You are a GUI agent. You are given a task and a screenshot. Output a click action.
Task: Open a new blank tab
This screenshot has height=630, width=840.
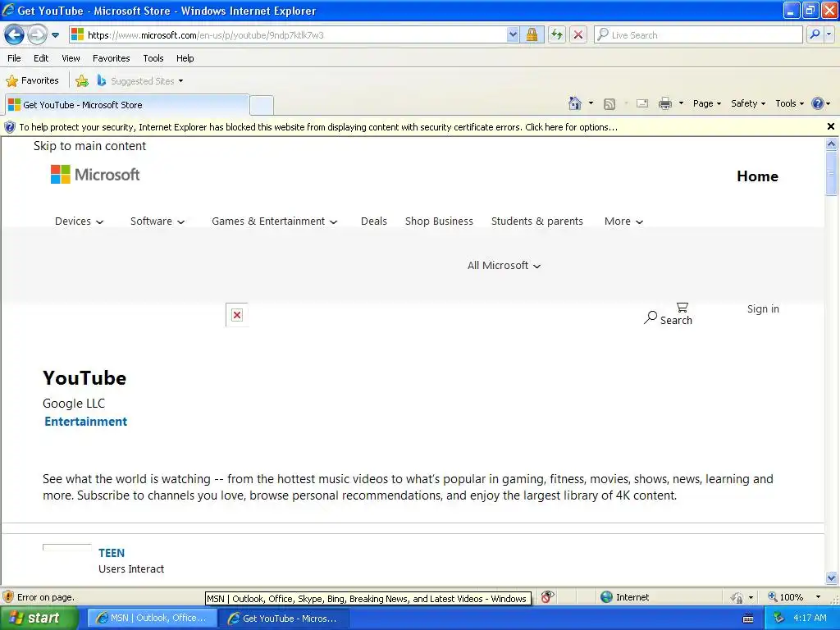point(262,105)
